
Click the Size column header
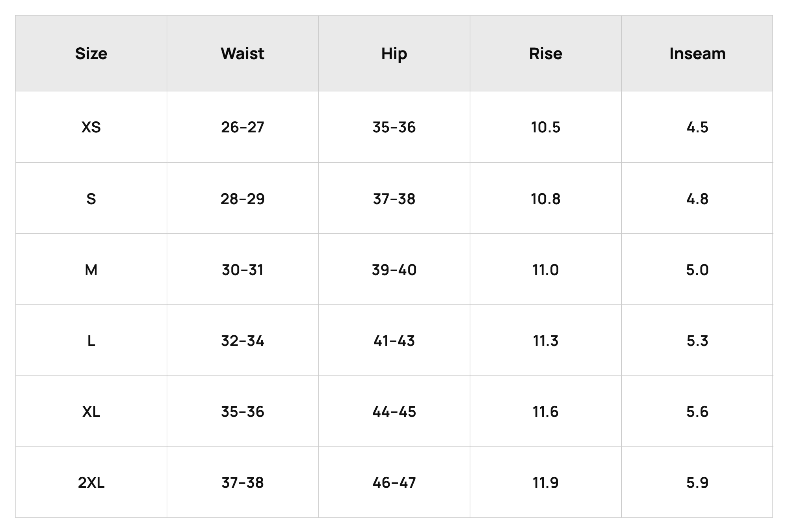pyautogui.click(x=91, y=54)
